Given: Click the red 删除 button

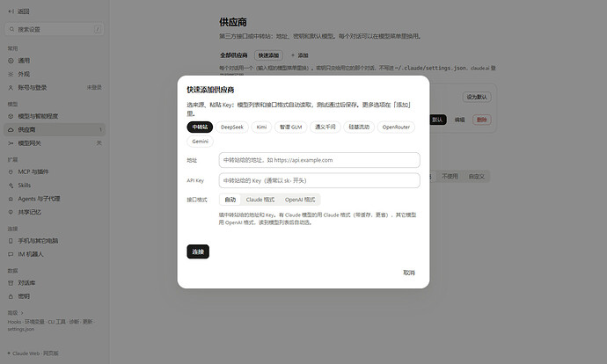Looking at the screenshot, I should click(481, 120).
